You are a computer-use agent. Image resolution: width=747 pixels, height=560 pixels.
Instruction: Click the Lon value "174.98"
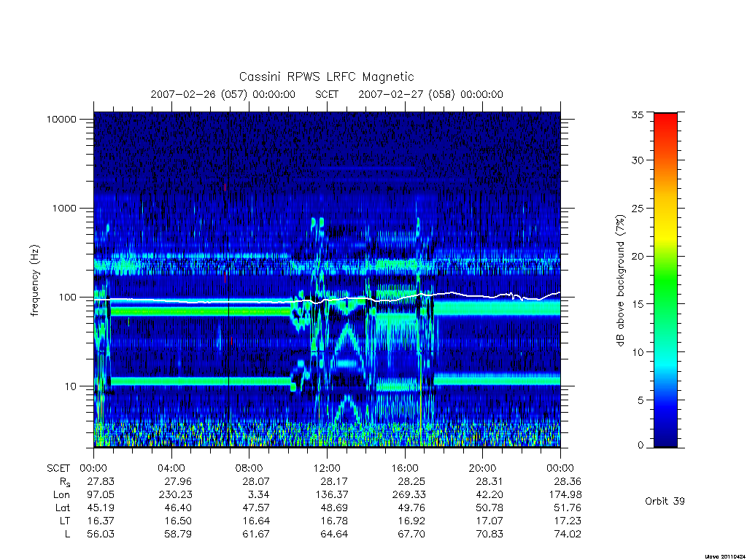[x=565, y=495]
